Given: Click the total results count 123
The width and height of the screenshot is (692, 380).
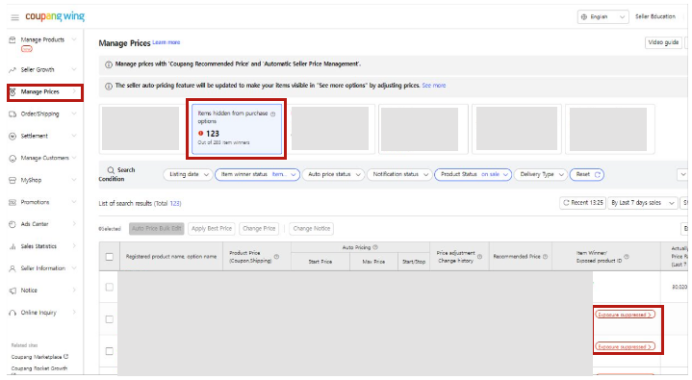Looking at the screenshot, I should click(175, 203).
